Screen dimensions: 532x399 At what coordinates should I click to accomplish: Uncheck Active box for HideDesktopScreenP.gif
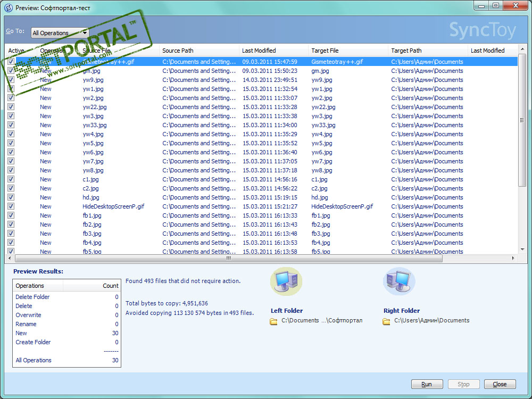click(11, 206)
